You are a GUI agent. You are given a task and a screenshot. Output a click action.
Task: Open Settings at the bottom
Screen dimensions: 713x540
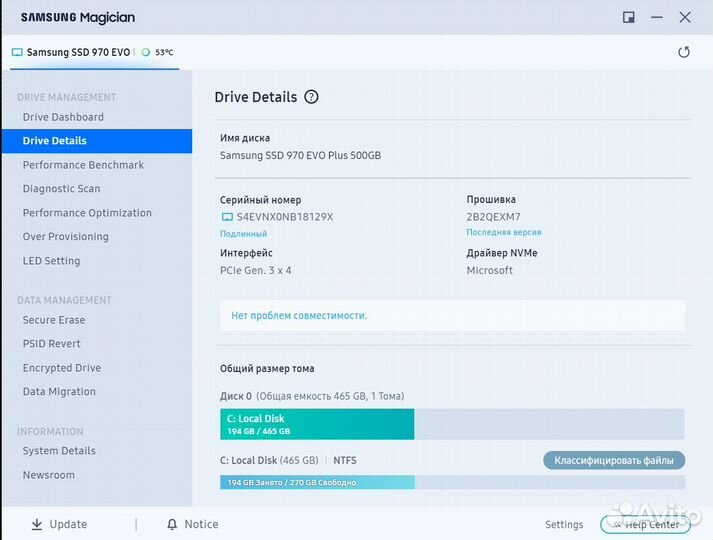[564, 525]
